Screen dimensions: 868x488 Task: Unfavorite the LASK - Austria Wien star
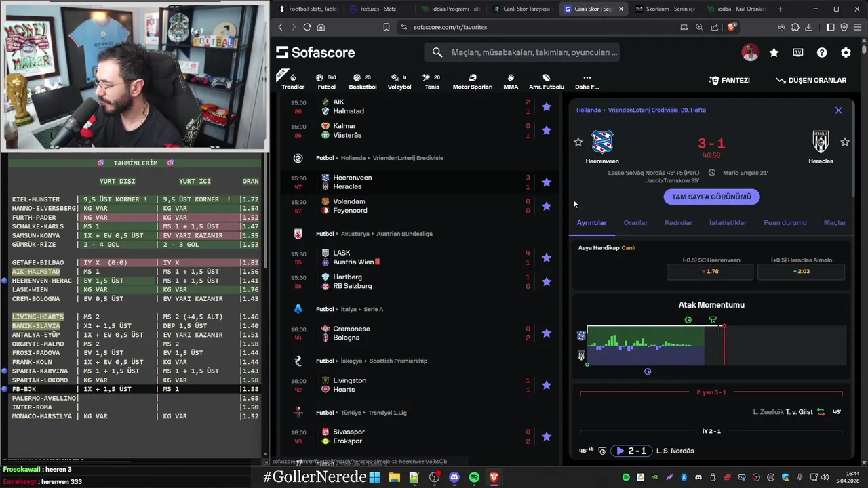coord(547,258)
